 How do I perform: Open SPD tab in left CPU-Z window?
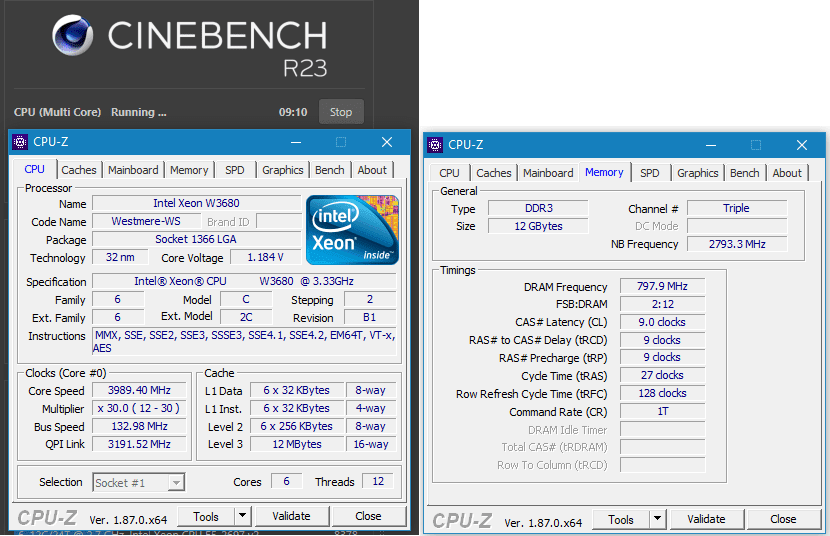point(234,170)
